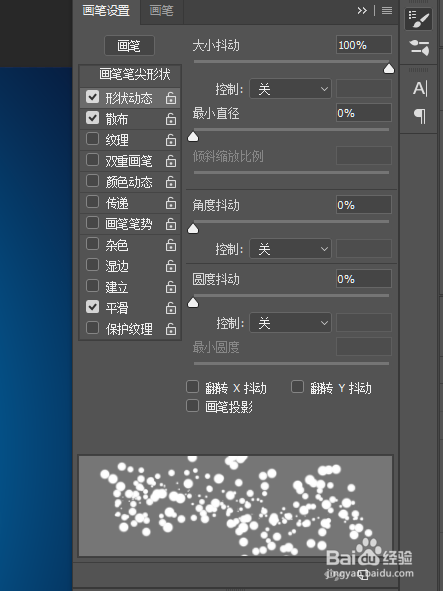
Task: Select the 形状动态 row label
Action: 129,98
